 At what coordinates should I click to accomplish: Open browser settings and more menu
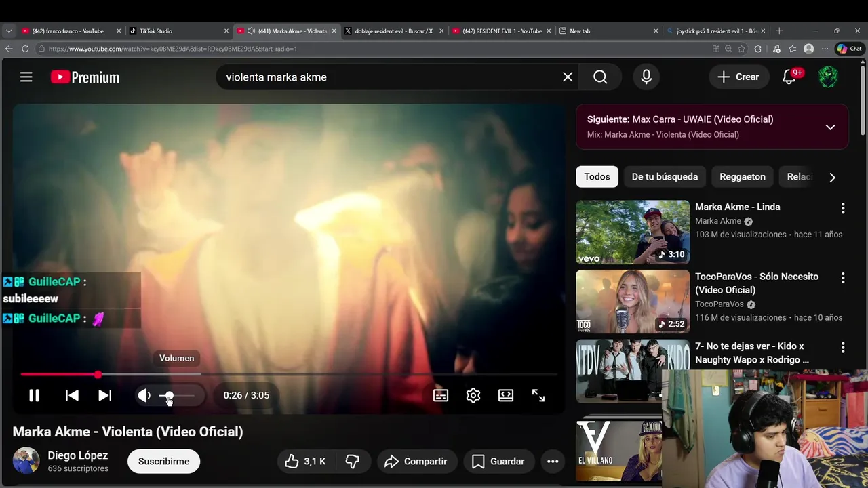[x=825, y=49]
